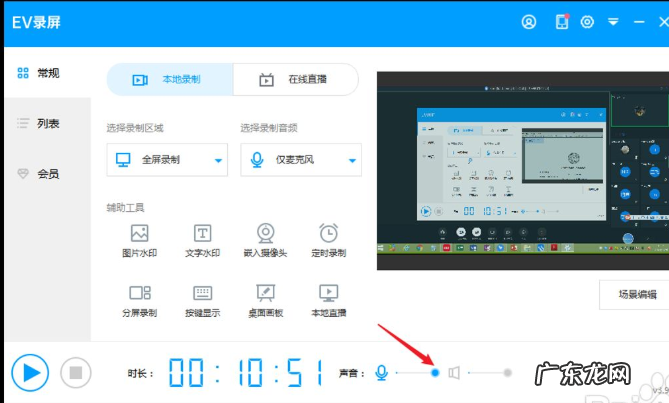Click the 辅助工具 heading
Image resolution: width=669 pixels, height=403 pixels.
[x=125, y=208]
